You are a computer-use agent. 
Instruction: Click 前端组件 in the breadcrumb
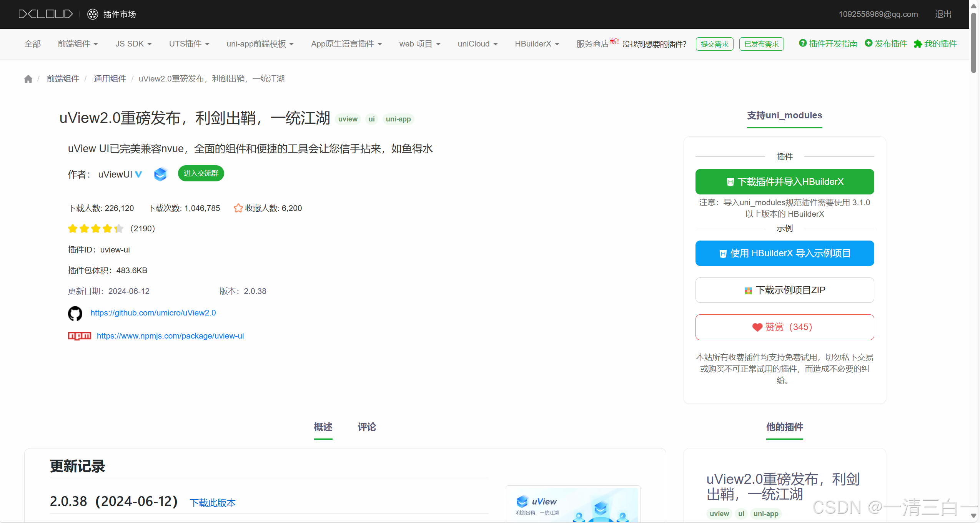63,79
